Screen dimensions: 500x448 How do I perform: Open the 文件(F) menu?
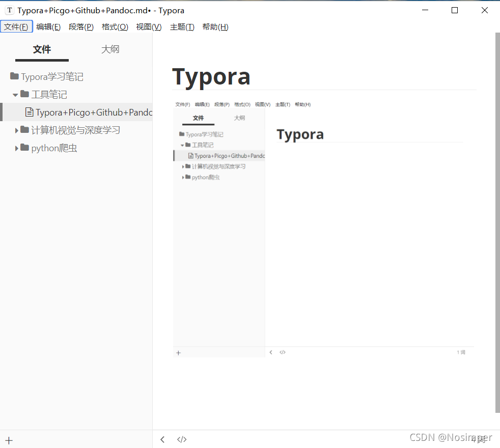(16, 27)
